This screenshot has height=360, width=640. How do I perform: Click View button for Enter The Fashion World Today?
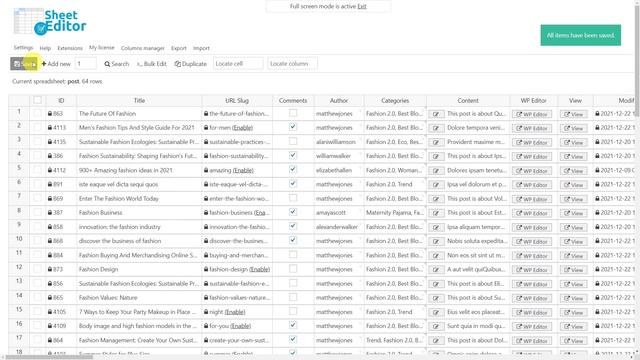click(x=573, y=199)
